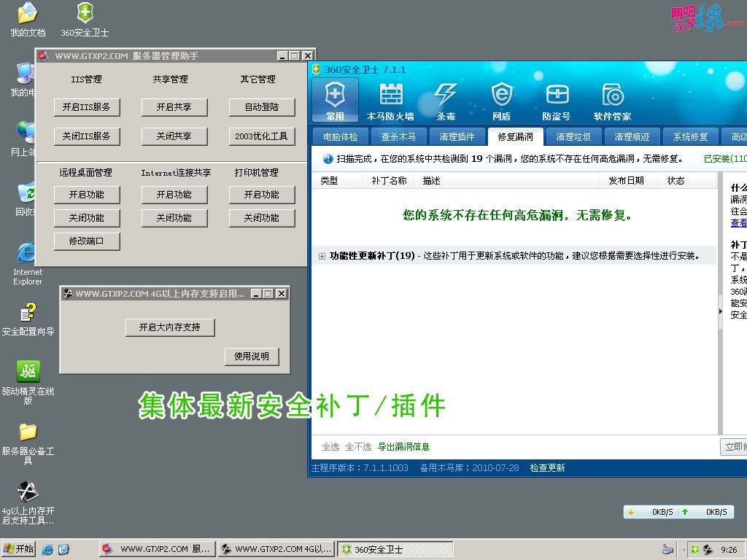The width and height of the screenshot is (747, 560).
Task: Open the 2003优化工具 button
Action: point(262,136)
